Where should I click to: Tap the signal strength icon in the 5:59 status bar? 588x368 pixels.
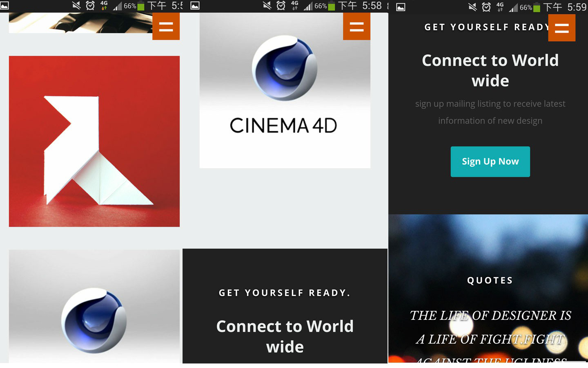point(513,7)
